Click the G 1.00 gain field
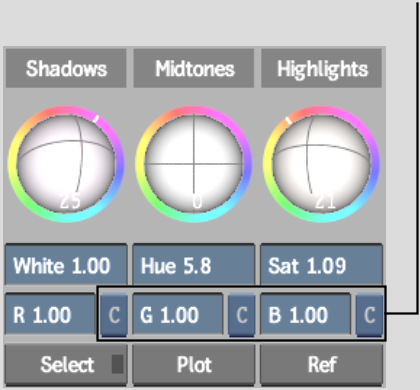This screenshot has width=420, height=390. coord(178,315)
